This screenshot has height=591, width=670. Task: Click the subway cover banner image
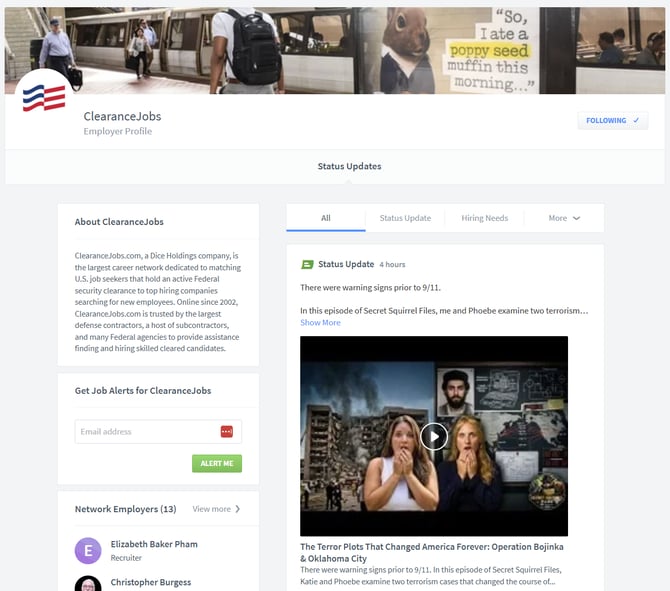335,50
